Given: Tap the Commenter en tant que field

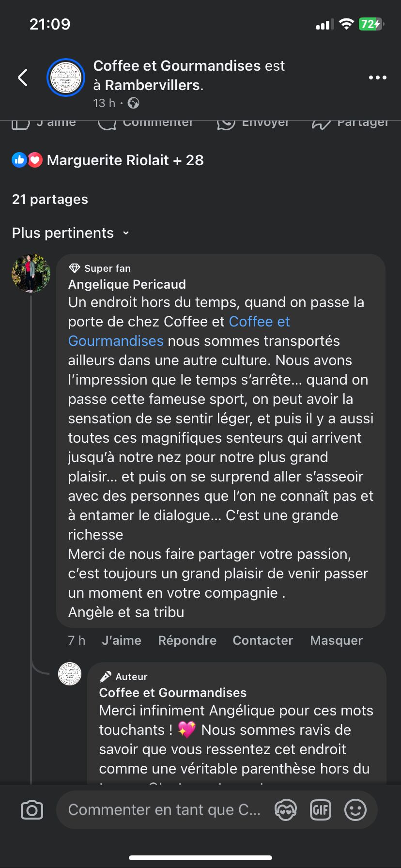Looking at the screenshot, I should click(165, 810).
